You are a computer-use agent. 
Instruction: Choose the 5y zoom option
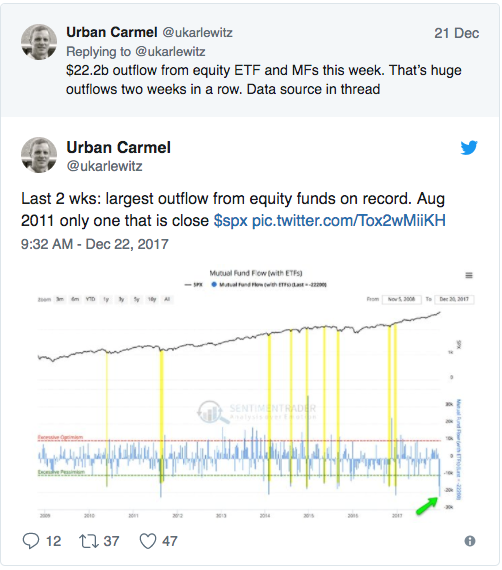click(x=137, y=299)
